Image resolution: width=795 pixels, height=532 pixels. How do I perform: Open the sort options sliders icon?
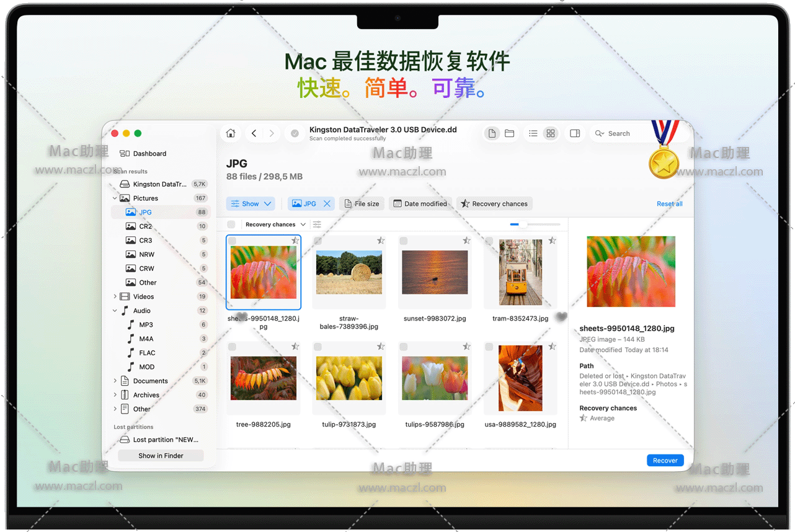click(x=317, y=224)
